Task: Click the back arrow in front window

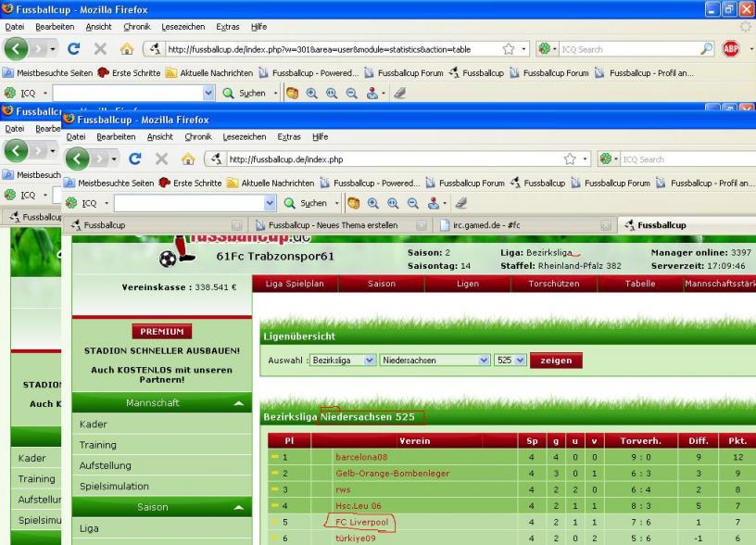Action: 81,158
